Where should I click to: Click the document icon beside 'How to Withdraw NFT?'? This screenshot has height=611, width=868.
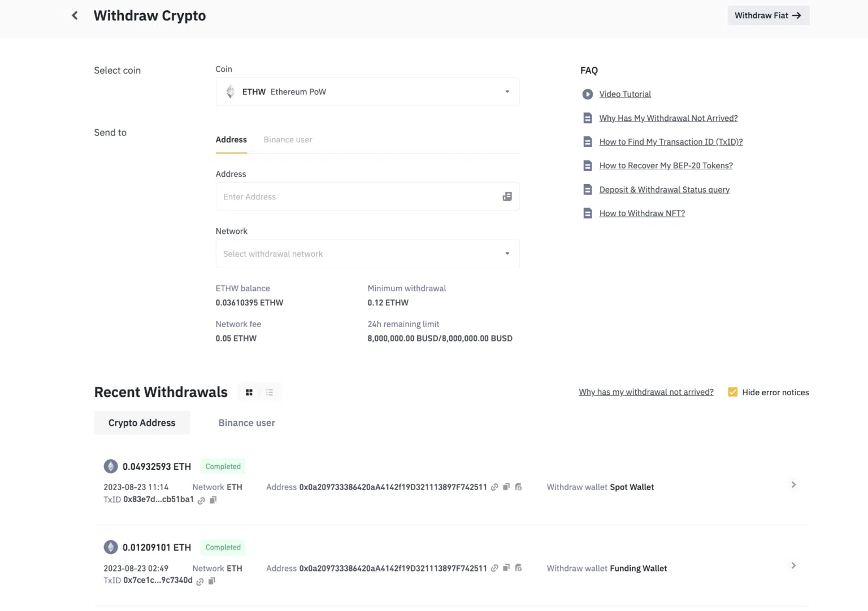point(588,213)
